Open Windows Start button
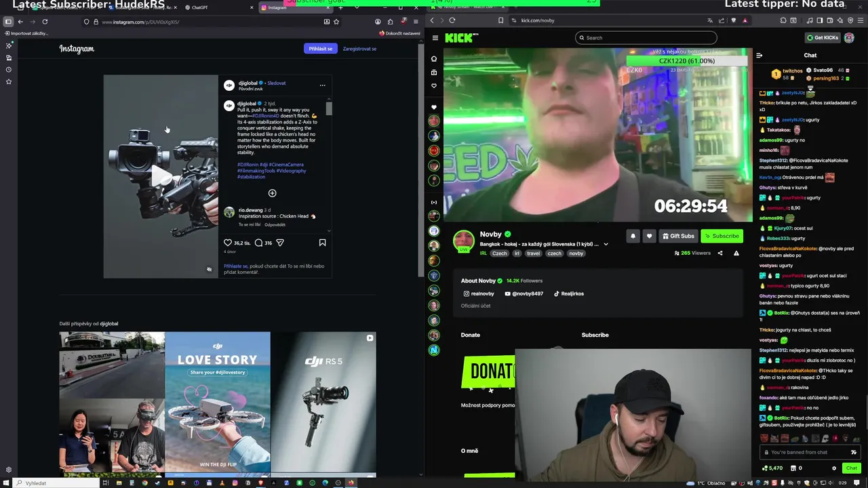 click(6, 483)
